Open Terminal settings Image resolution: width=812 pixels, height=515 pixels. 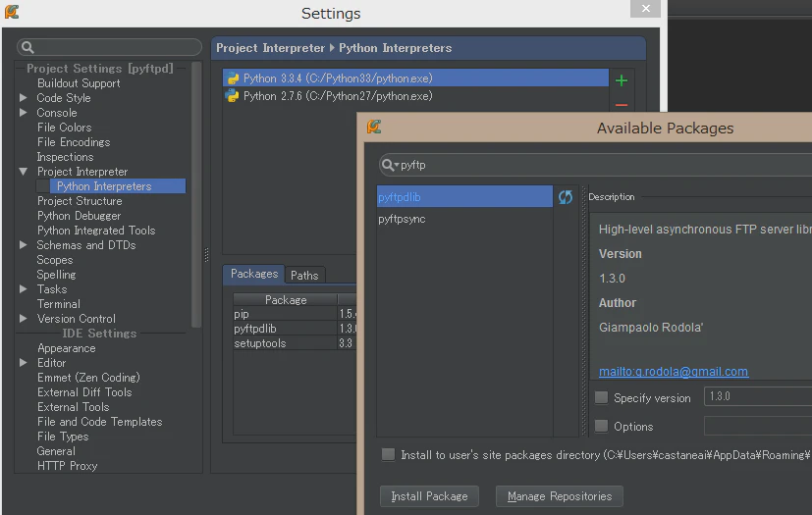tap(59, 304)
